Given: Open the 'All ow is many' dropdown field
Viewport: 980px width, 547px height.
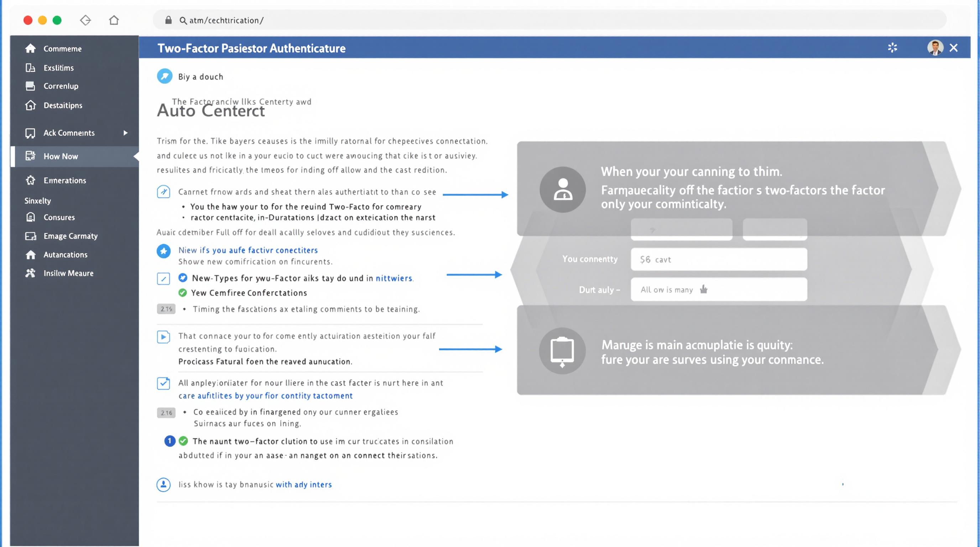Looking at the screenshot, I should [x=719, y=290].
